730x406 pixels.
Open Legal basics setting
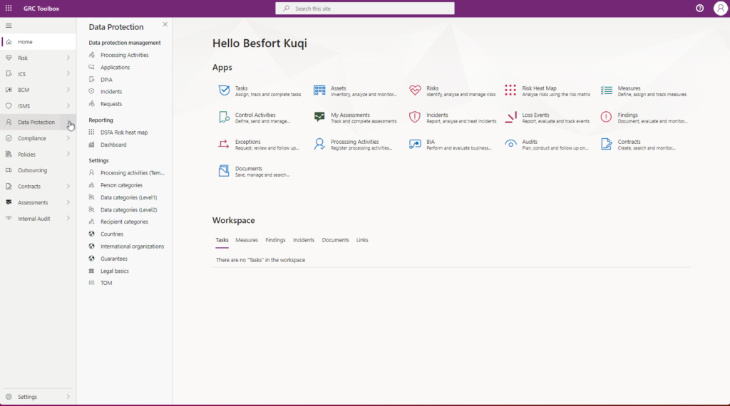(x=115, y=271)
